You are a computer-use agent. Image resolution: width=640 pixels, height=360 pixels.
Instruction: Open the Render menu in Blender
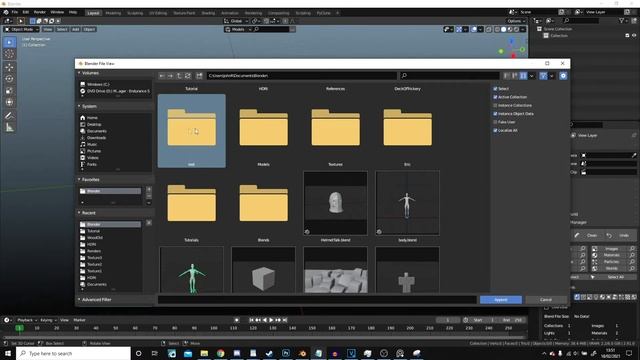[x=40, y=13]
